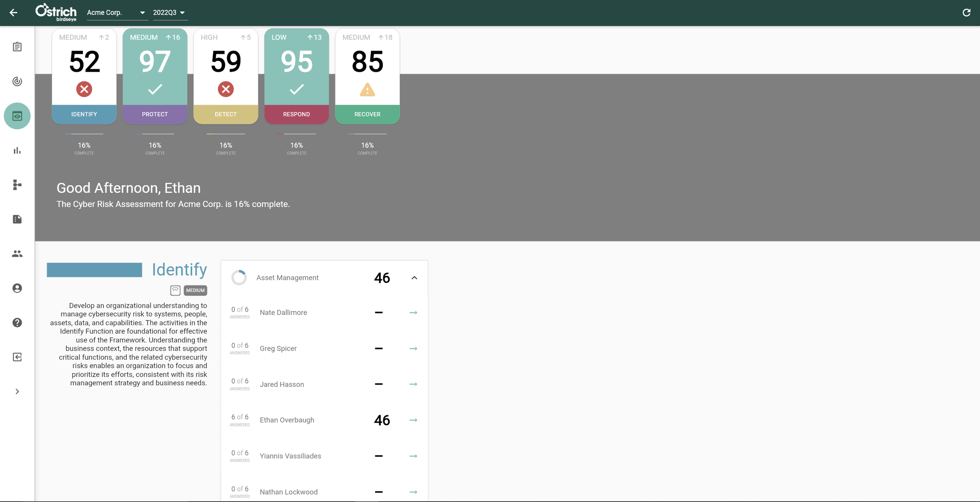Open the radar target sidebar icon
The image size is (980, 502).
17,82
